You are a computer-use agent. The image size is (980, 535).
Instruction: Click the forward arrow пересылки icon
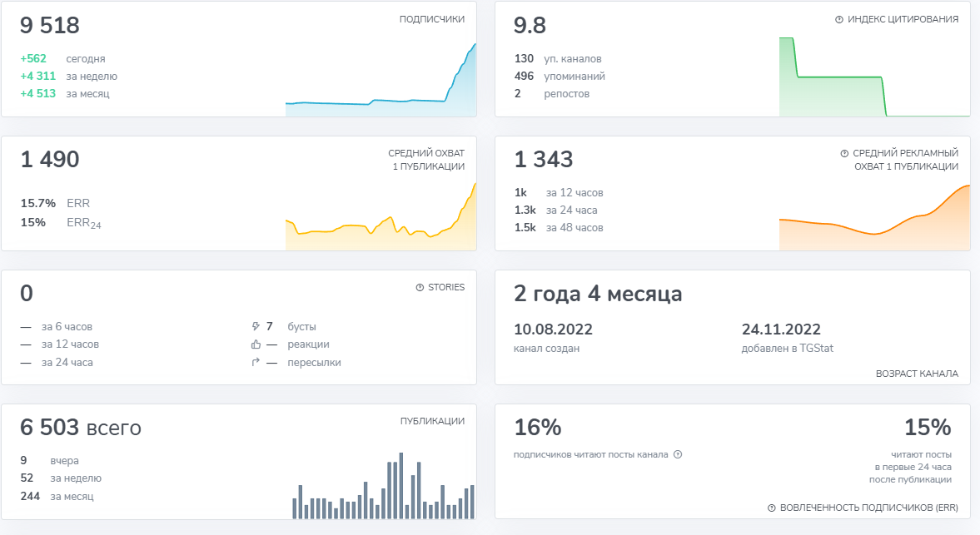255,361
